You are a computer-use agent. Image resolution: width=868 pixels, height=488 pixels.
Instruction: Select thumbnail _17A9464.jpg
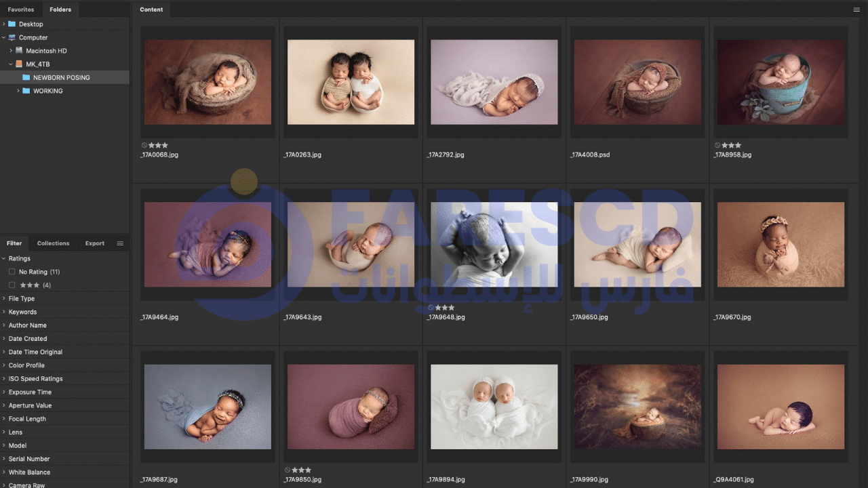[x=208, y=244]
